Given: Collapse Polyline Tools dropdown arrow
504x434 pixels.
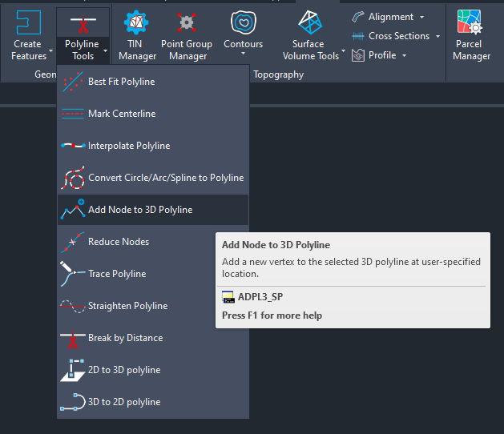Looking at the screenshot, I should (106, 50).
